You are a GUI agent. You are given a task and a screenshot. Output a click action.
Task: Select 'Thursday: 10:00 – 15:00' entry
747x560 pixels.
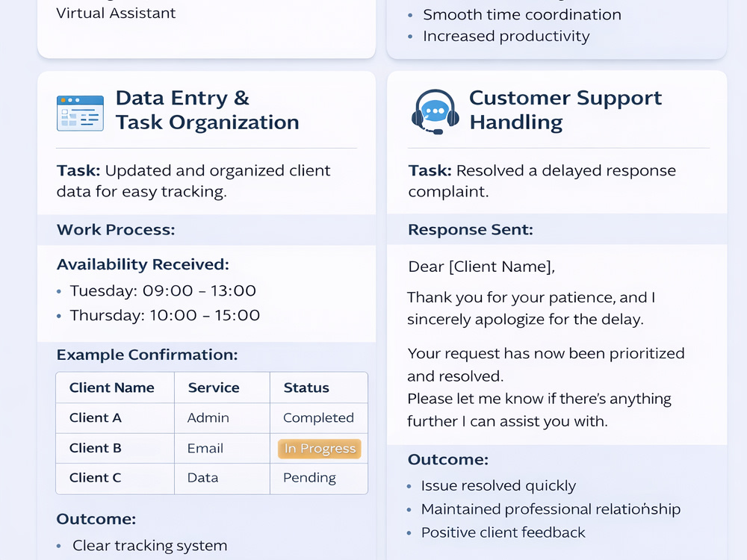point(165,315)
